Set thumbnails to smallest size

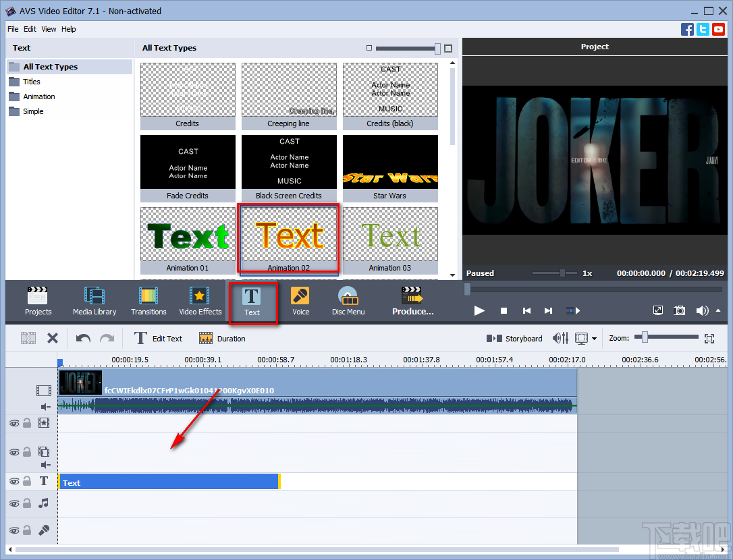(369, 48)
